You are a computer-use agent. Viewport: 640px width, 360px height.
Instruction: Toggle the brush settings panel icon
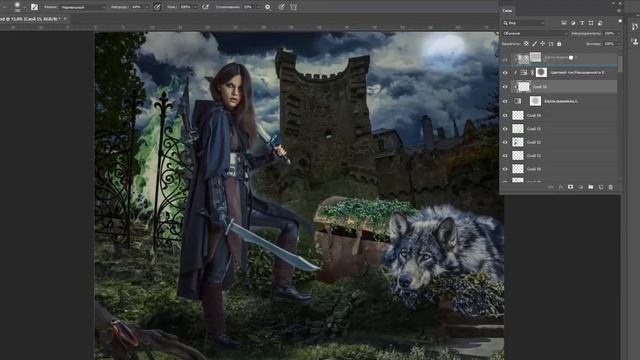(34, 7)
